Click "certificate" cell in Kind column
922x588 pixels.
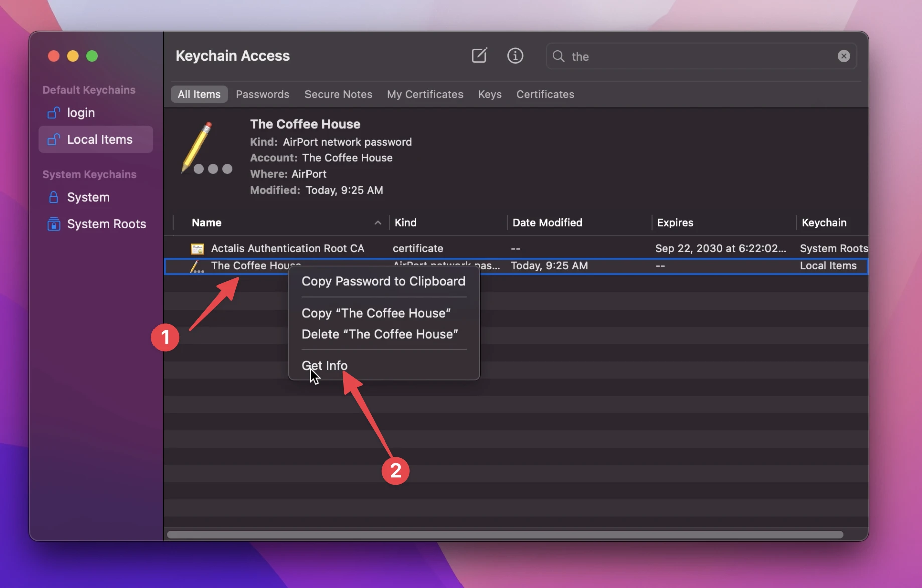[417, 248]
